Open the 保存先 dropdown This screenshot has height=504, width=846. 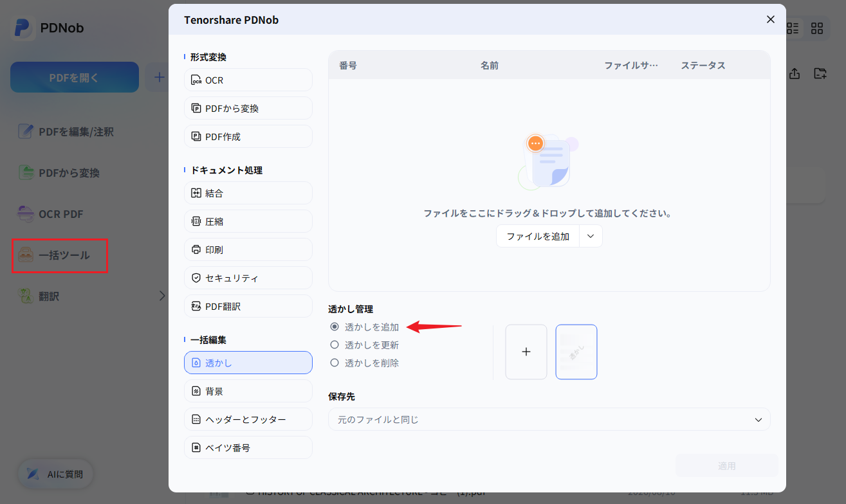tap(549, 419)
